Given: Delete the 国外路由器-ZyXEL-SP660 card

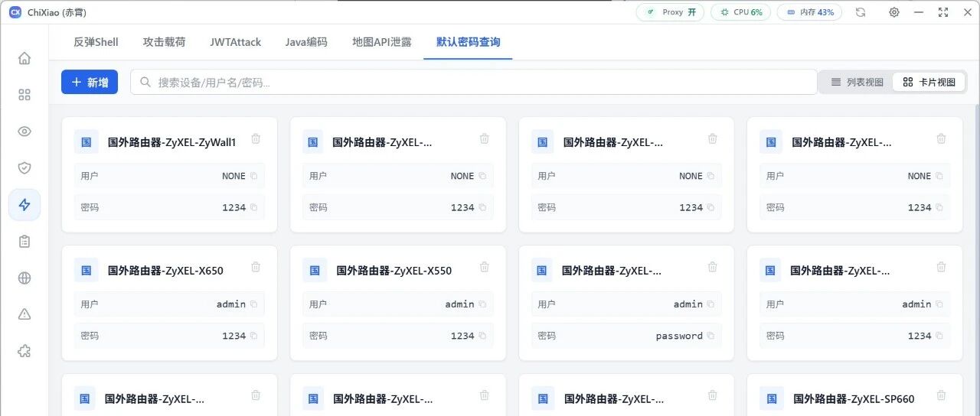Looking at the screenshot, I should pos(941,395).
